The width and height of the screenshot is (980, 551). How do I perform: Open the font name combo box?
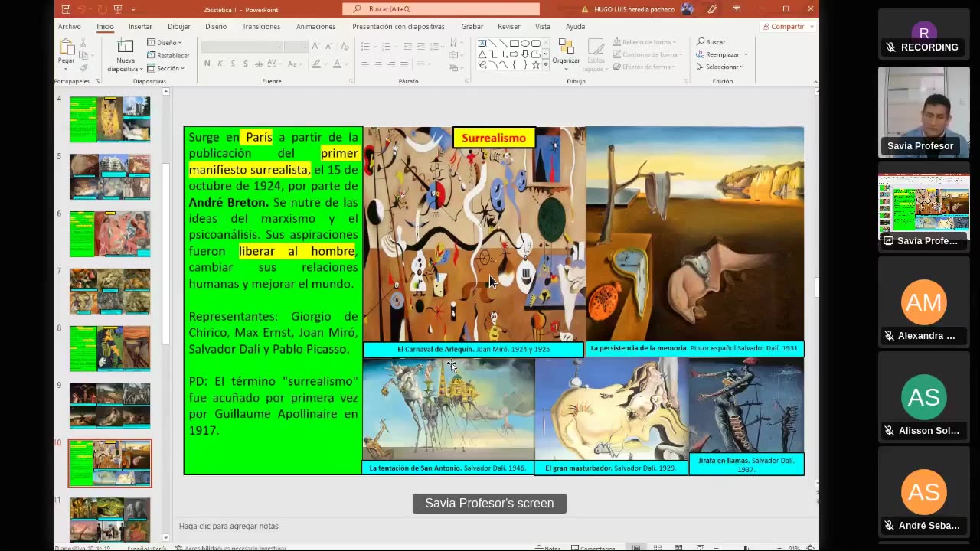pyautogui.click(x=242, y=47)
